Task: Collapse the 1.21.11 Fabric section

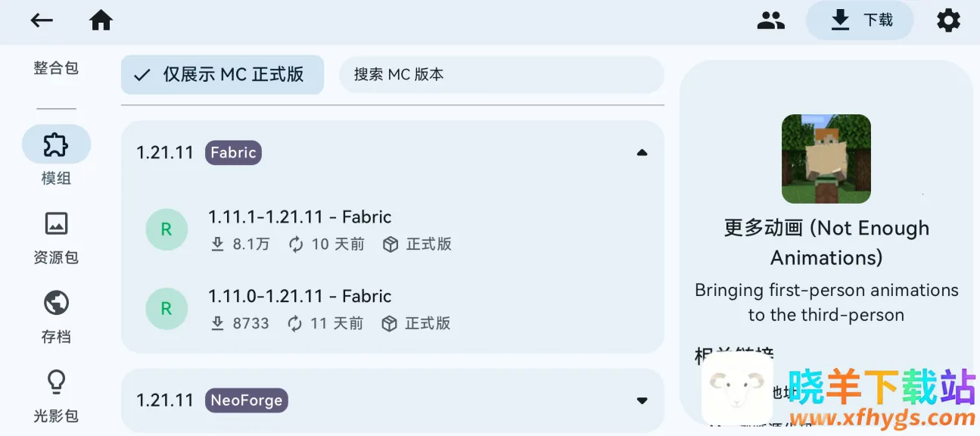Action: 642,152
